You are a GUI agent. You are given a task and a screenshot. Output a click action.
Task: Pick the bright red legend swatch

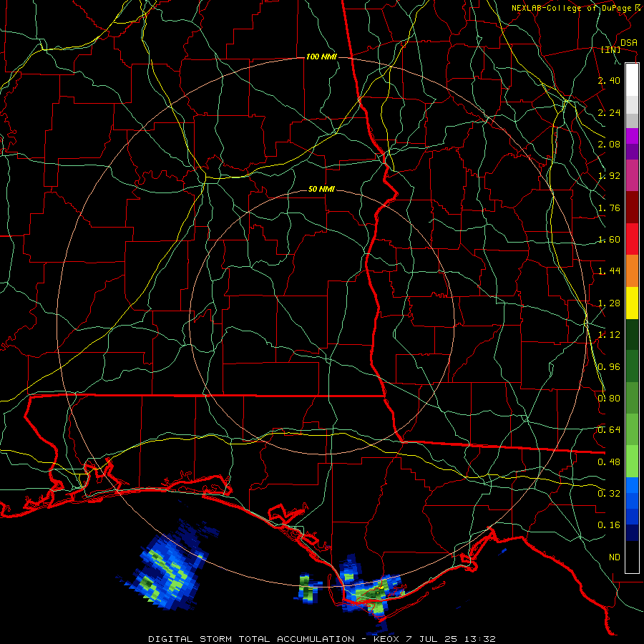[x=632, y=239]
